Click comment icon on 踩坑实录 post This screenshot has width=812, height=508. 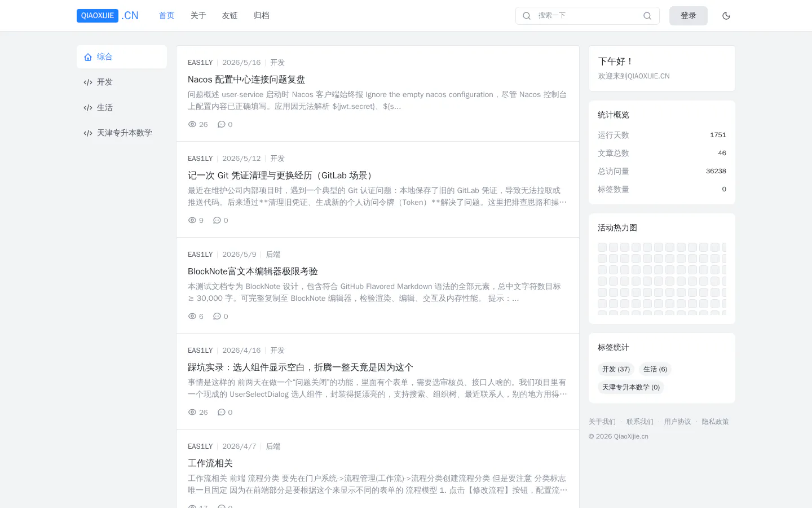click(x=222, y=412)
